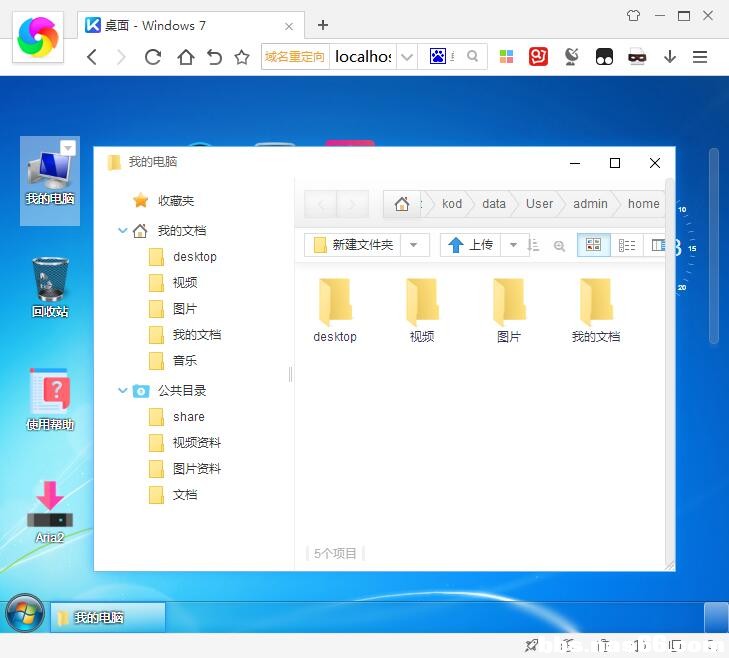Select 文档 folder under 公共目录
729x658 pixels.
174,494
